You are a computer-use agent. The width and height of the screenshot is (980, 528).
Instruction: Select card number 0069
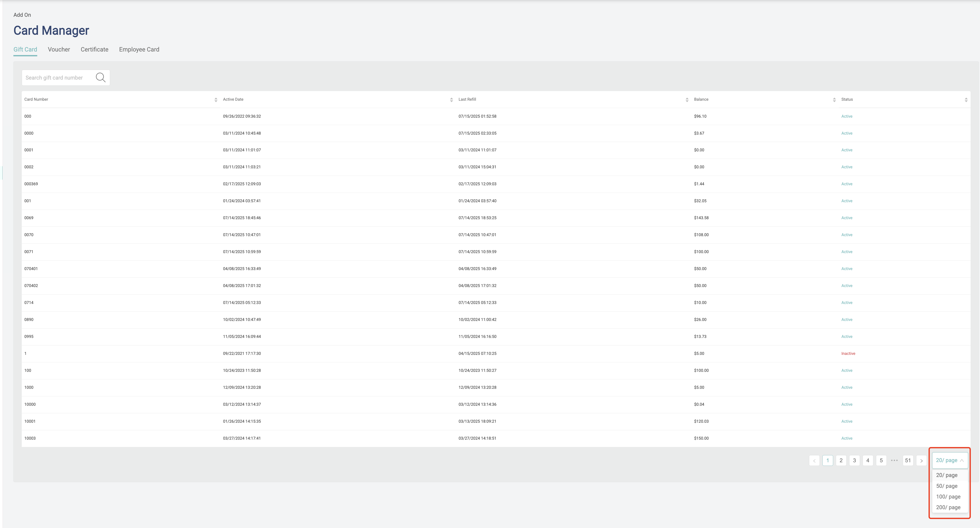pos(29,218)
